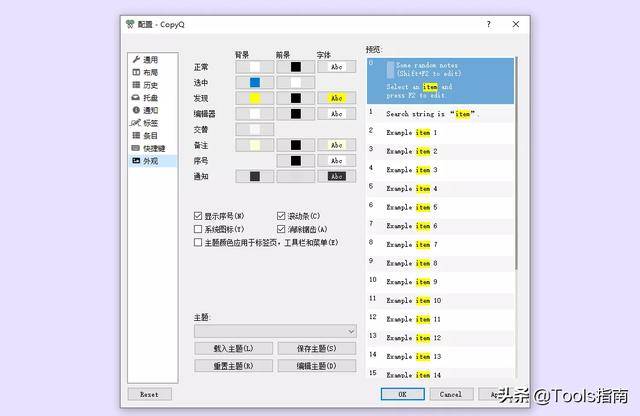Image resolution: width=640 pixels, height=416 pixels.
Task: Click the Cancel button
Action: (451, 394)
